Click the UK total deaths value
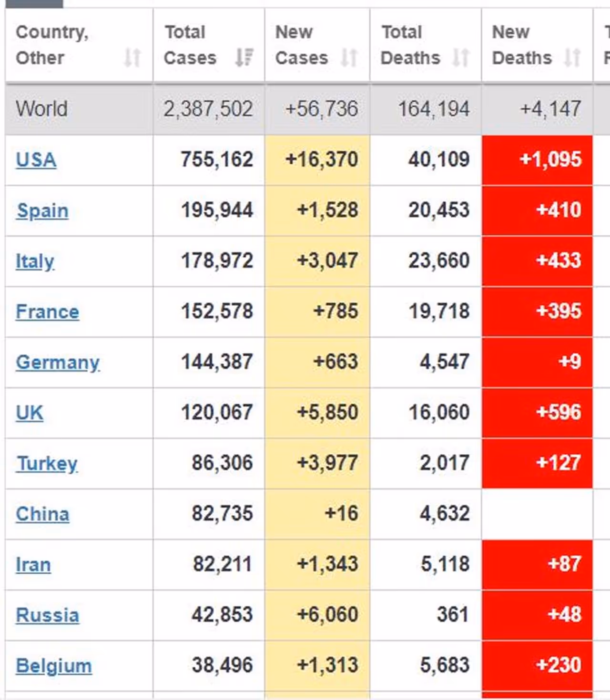Screen dimensions: 610x700 (x=439, y=412)
